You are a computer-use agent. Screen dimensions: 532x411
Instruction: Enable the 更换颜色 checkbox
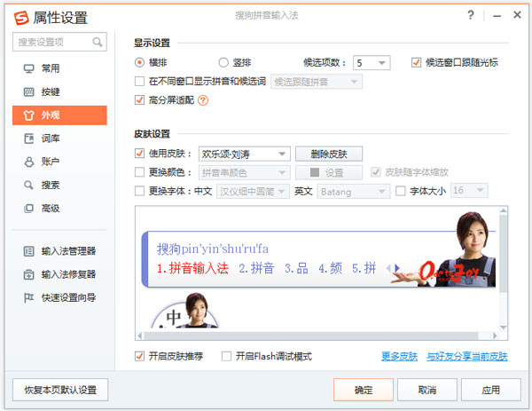(x=139, y=172)
